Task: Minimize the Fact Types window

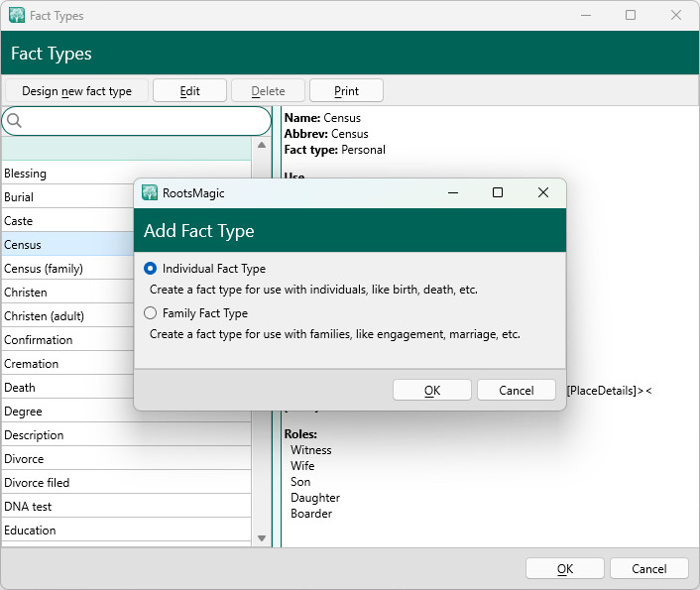Action: pyautogui.click(x=586, y=15)
